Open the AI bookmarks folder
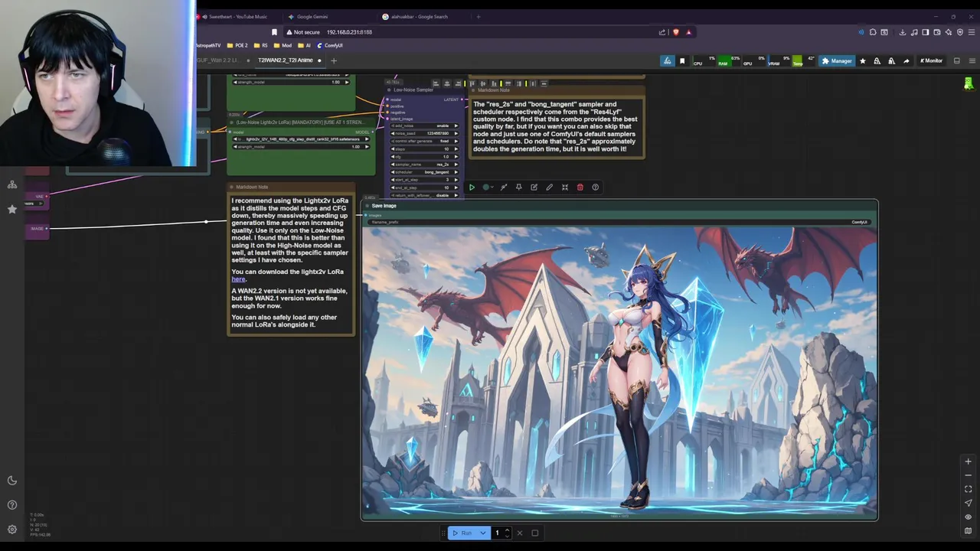Screen dimensions: 980x551 pyautogui.click(x=305, y=45)
